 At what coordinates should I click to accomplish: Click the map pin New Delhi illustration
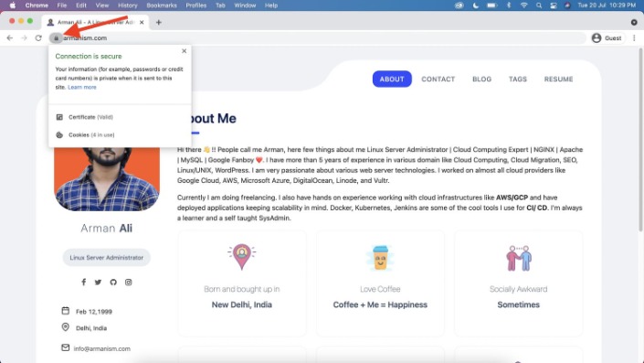coord(241,257)
